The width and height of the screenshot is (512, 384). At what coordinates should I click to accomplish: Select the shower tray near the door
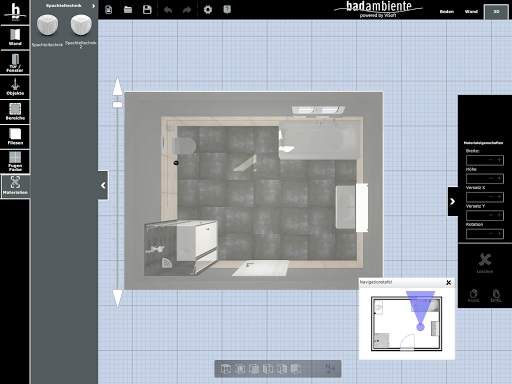[x=260, y=268]
